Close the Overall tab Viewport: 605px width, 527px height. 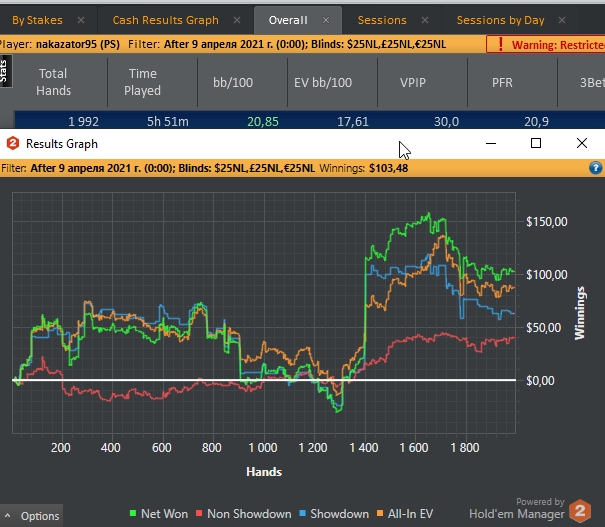[326, 20]
